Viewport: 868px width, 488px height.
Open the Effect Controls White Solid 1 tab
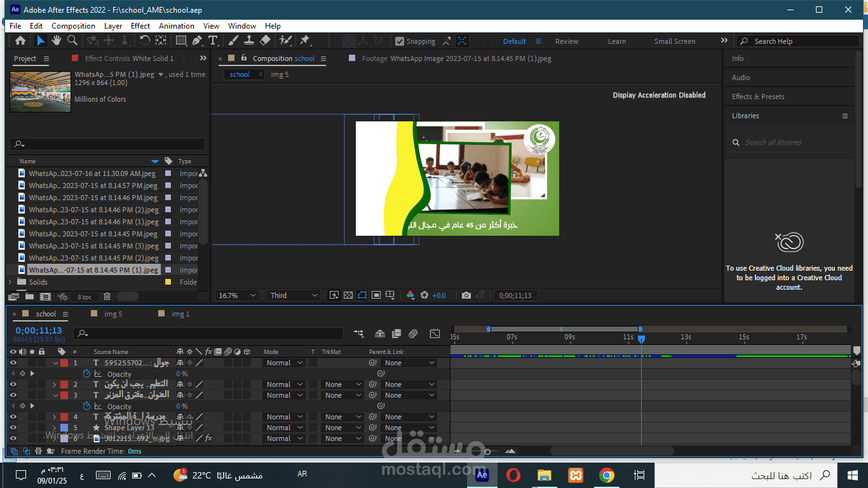click(129, 58)
